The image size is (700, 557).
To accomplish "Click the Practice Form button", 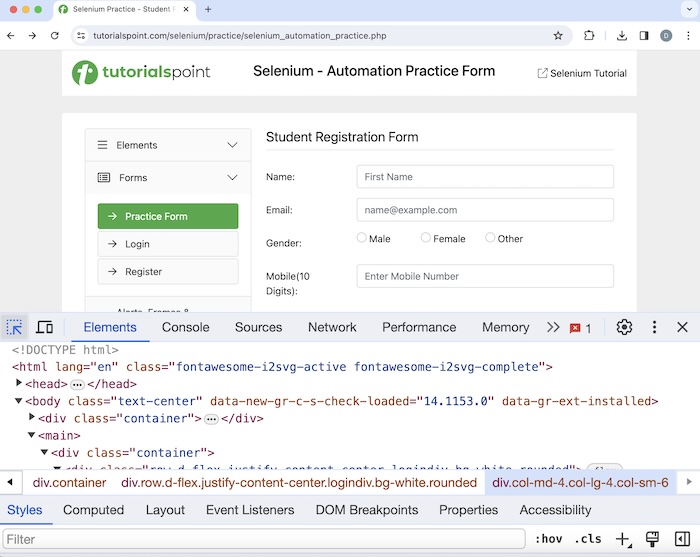I will tap(168, 216).
